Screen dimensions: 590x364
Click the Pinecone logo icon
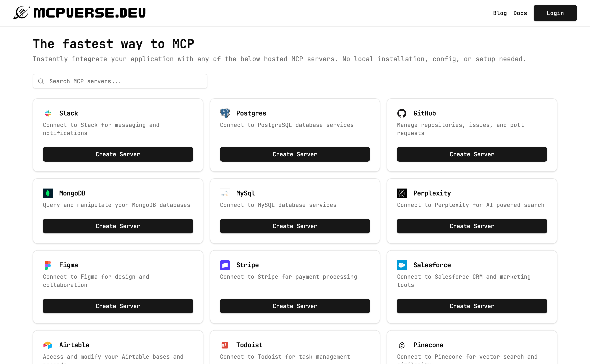(x=402, y=345)
